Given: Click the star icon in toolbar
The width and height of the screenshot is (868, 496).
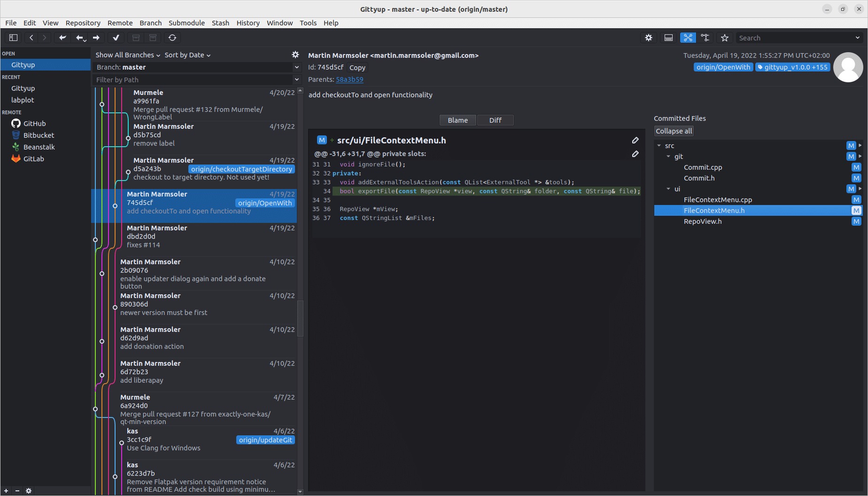Looking at the screenshot, I should 725,38.
